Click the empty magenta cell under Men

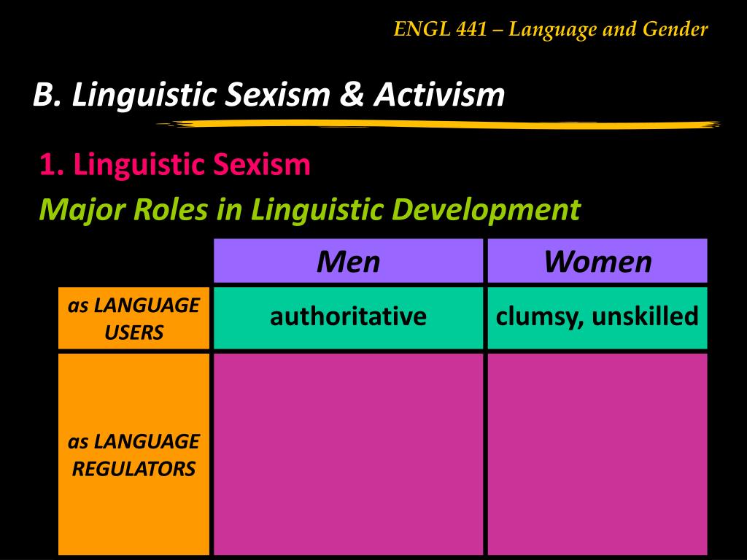tap(348, 454)
